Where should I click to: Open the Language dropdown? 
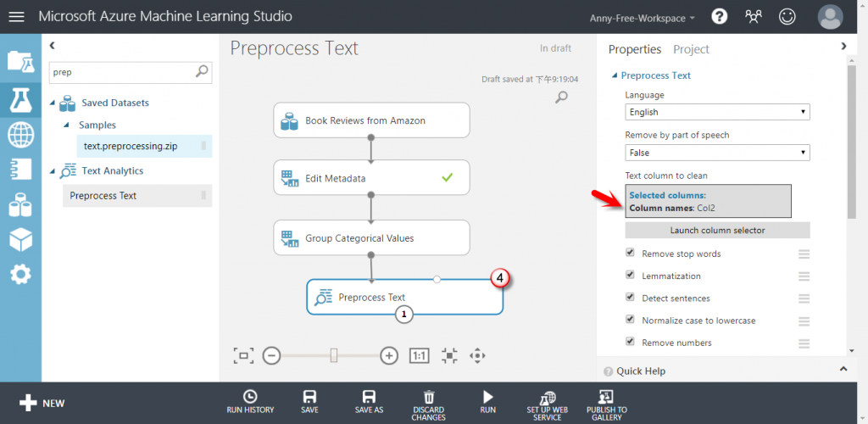pyautogui.click(x=717, y=112)
